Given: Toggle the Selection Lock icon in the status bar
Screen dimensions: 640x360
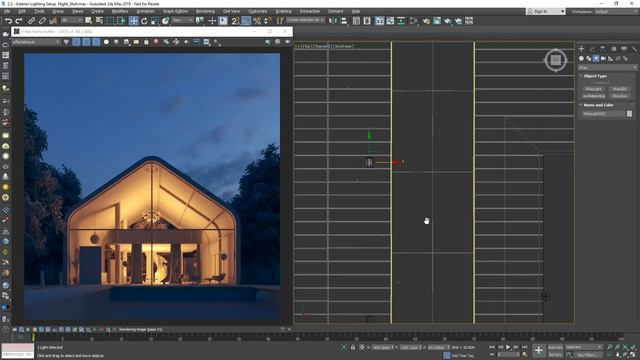Looking at the screenshot, I should (x=353, y=347).
